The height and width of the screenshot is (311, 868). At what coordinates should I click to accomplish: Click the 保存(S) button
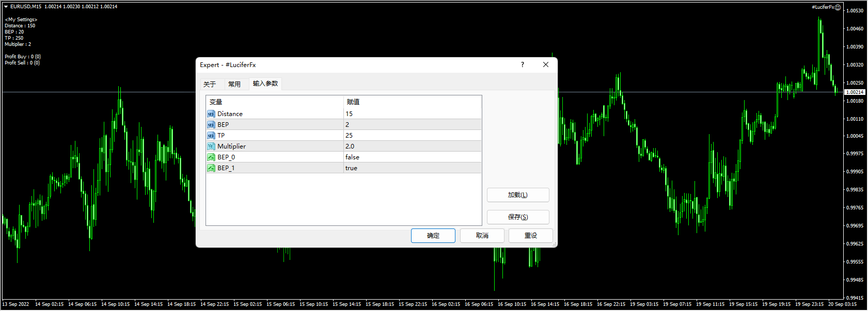tap(517, 217)
